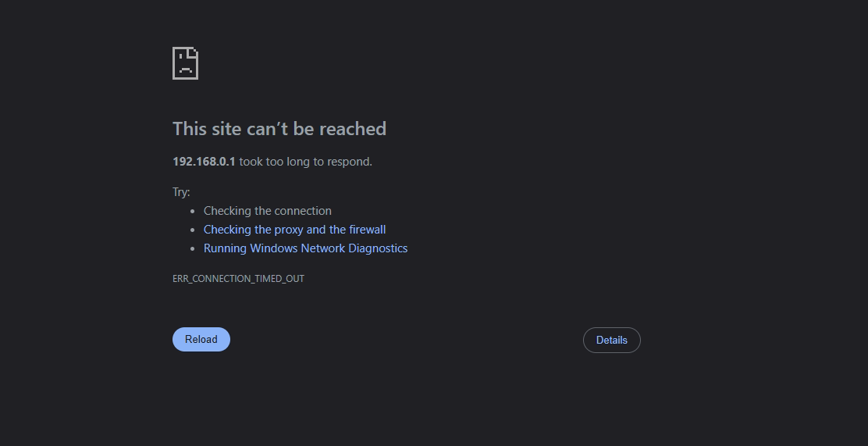Click the bullet before Checking the connection
Screen dimensions: 868x446
click(193, 211)
